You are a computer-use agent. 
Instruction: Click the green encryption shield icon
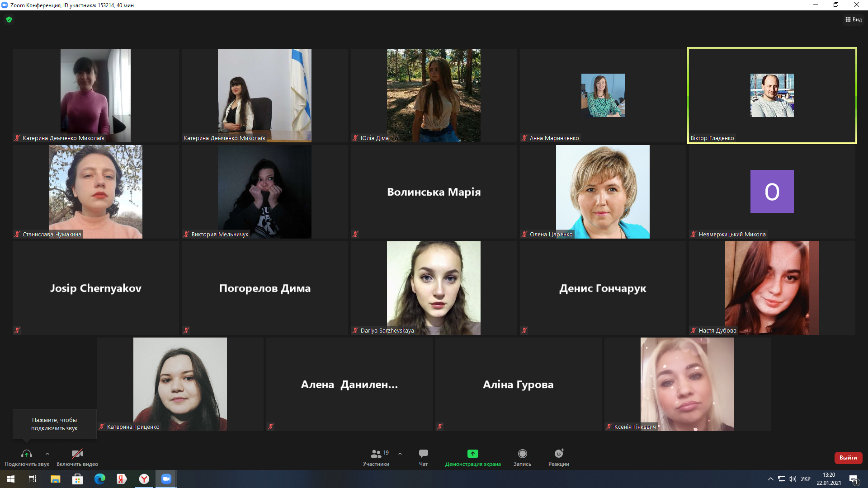point(9,19)
